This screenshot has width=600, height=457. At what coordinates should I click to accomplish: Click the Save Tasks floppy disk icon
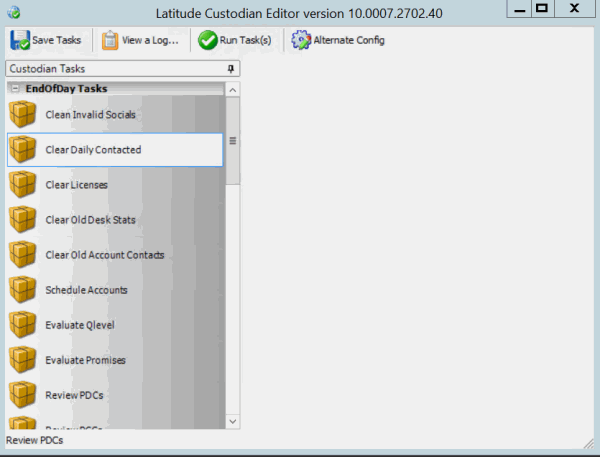click(x=20, y=40)
